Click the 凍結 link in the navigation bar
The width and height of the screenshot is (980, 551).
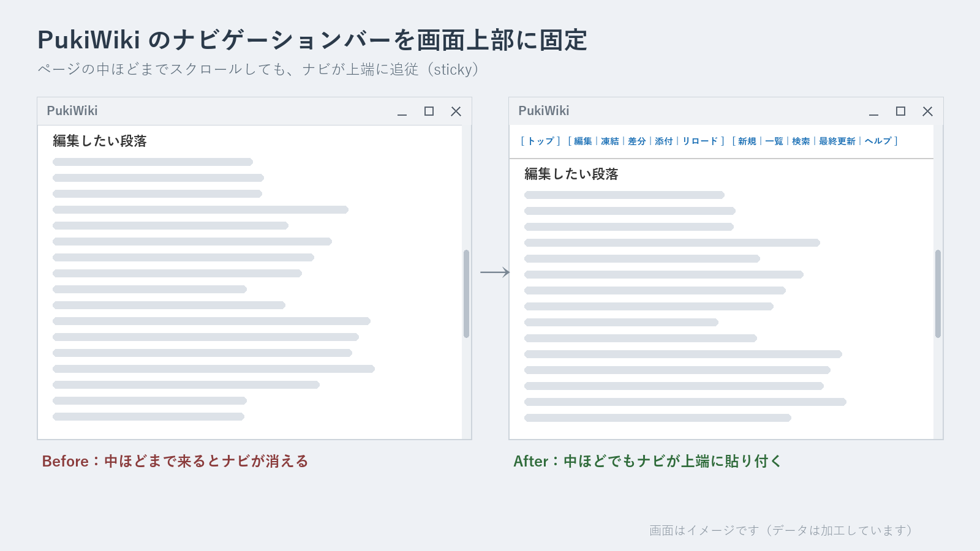[x=610, y=141]
